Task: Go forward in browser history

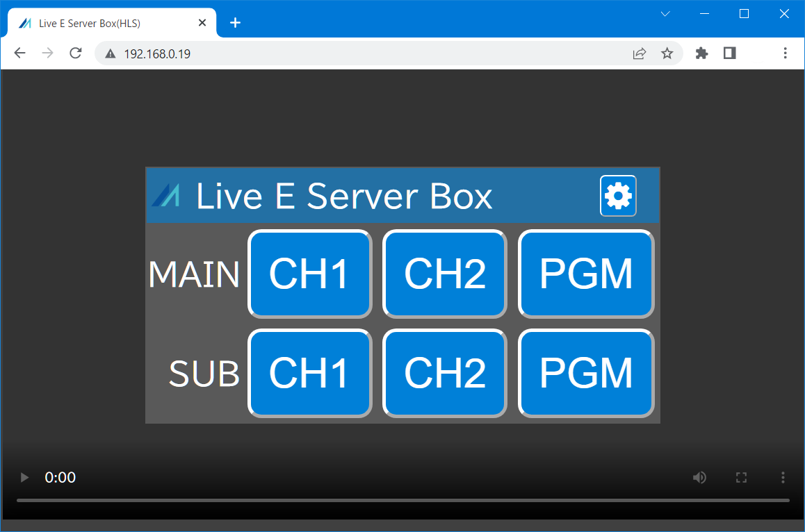Action: (x=47, y=53)
